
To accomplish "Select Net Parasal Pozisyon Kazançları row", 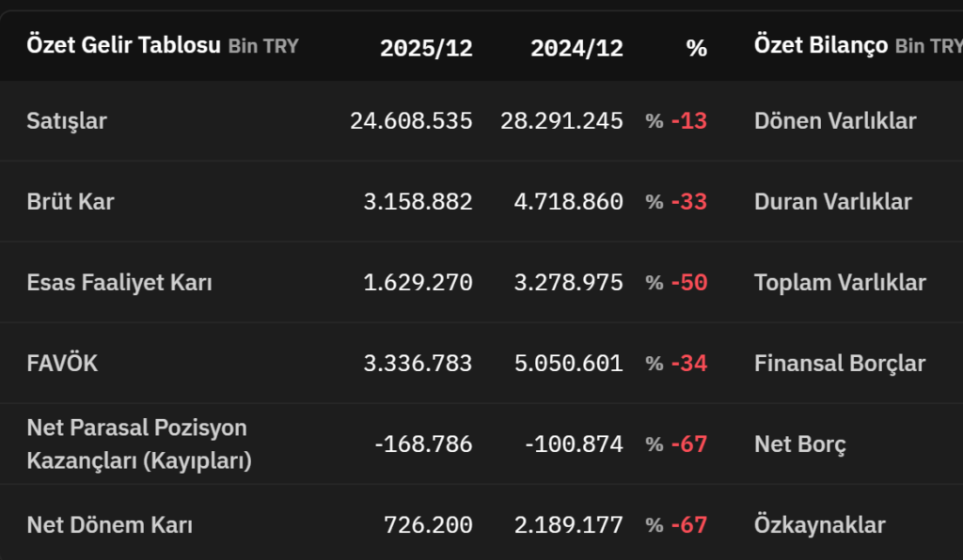I will 138,444.
